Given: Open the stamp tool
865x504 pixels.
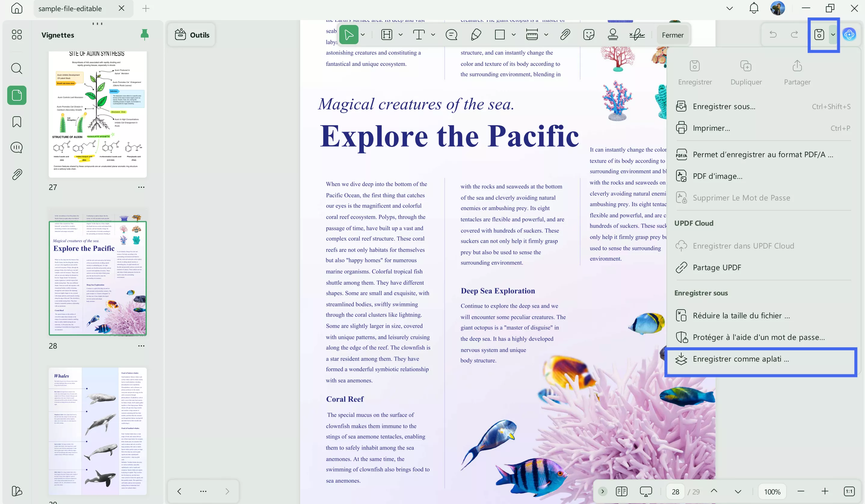Looking at the screenshot, I should coord(613,35).
